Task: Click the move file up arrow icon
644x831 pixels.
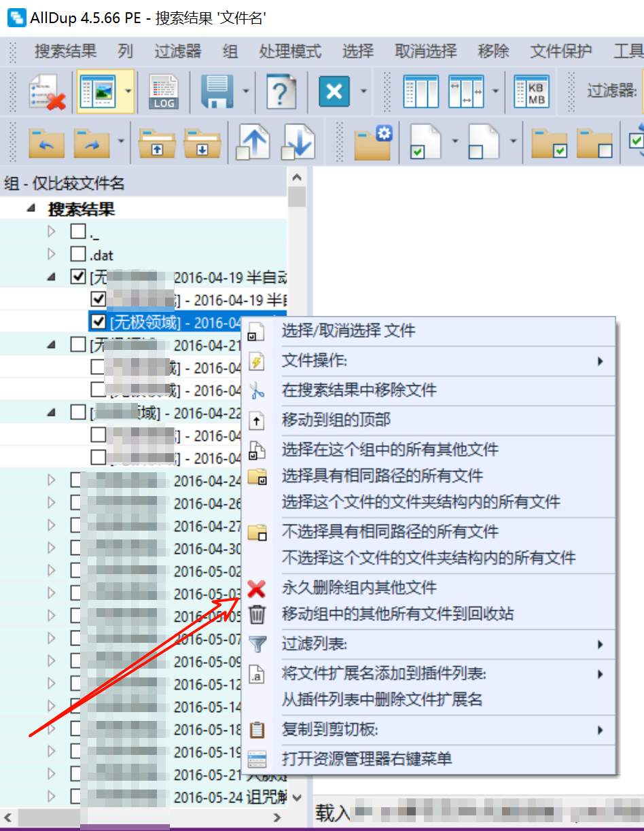Action: (253, 141)
